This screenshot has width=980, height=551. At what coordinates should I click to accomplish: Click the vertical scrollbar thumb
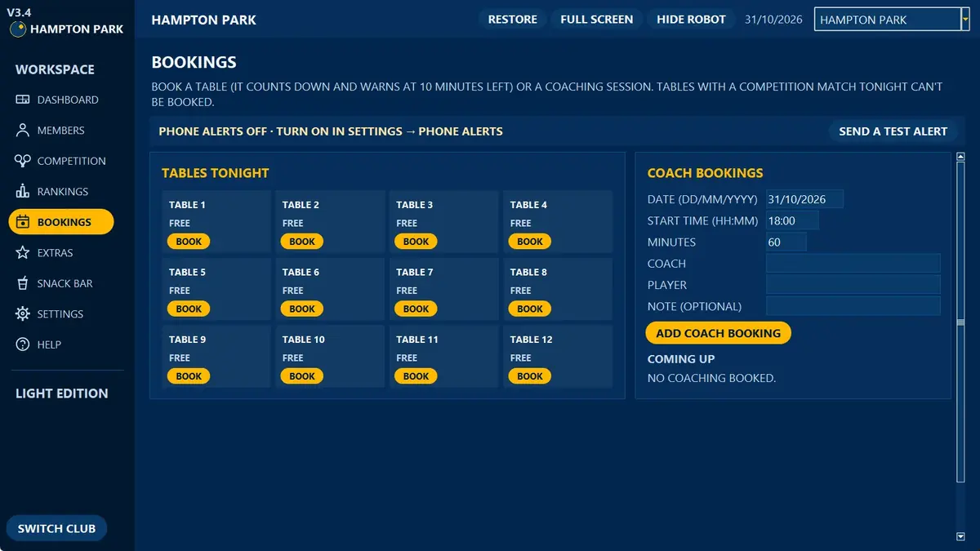point(960,322)
